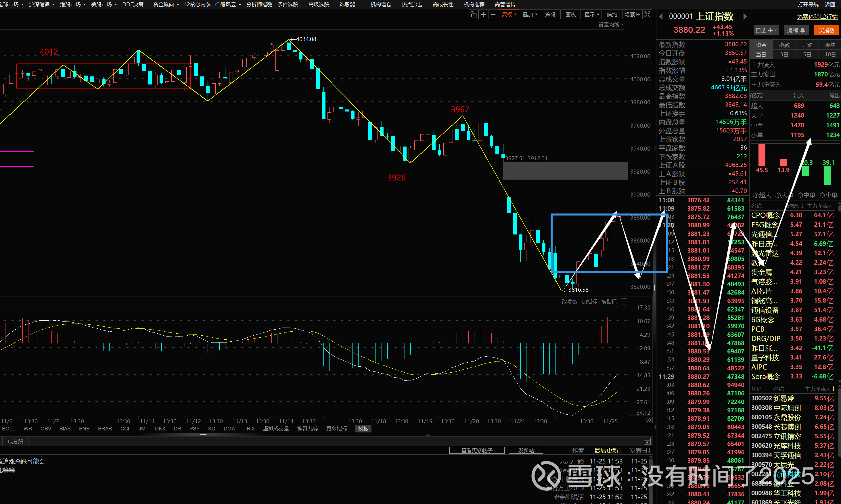Screen dimensions: 841x504
Task: Switch to 简约 display mode
Action: (612, 15)
